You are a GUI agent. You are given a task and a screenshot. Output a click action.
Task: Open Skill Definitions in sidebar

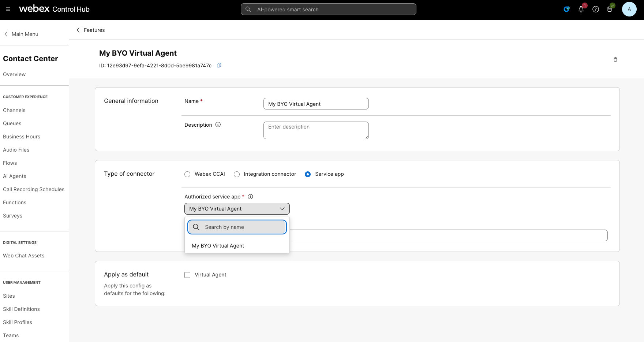coord(21,309)
